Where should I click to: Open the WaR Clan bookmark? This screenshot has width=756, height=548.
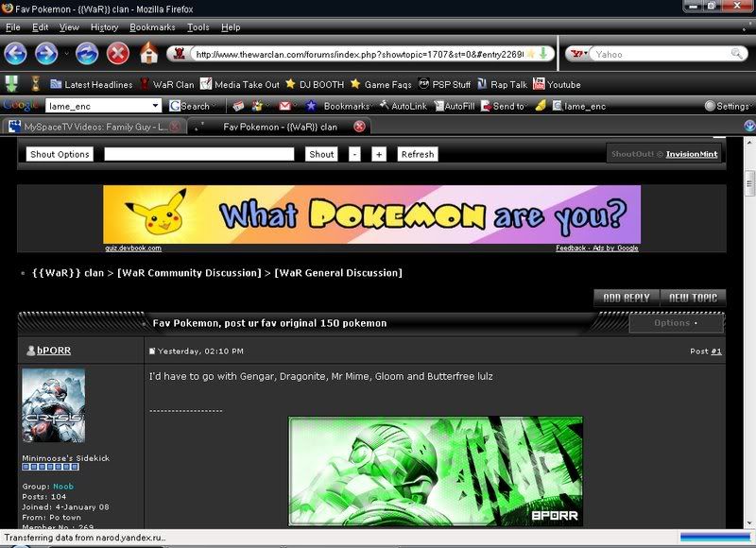(167, 84)
